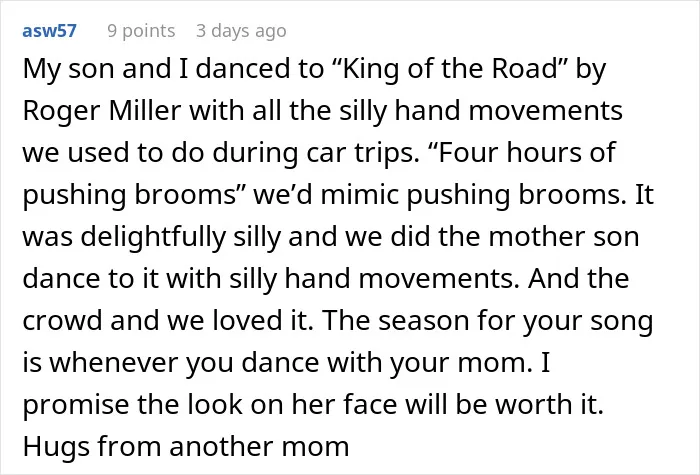This screenshot has height=475, width=700.
Task: Click the sentence starting And the crowd
Action: click(x=326, y=299)
